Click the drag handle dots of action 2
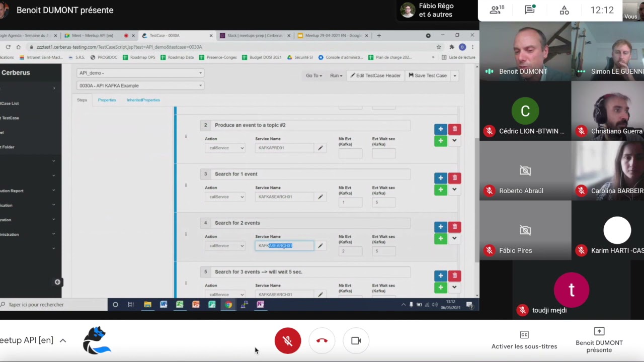The height and width of the screenshot is (362, 644). [186, 136]
